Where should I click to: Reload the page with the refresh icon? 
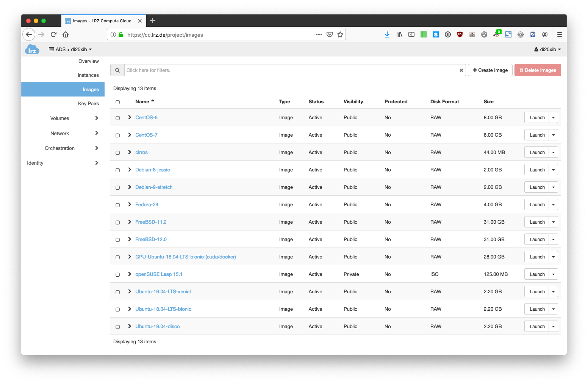[53, 34]
